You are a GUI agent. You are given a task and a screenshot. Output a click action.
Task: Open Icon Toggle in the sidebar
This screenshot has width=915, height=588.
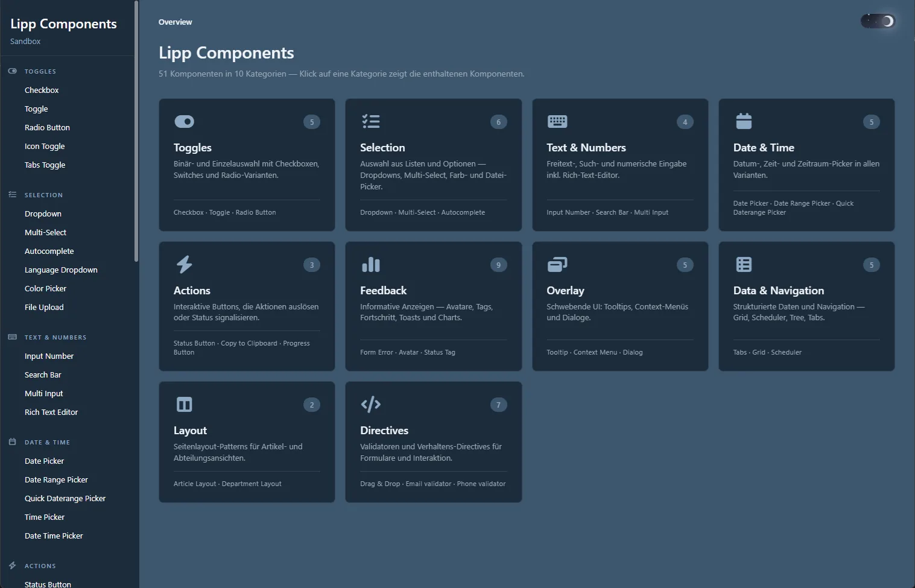[x=45, y=146]
